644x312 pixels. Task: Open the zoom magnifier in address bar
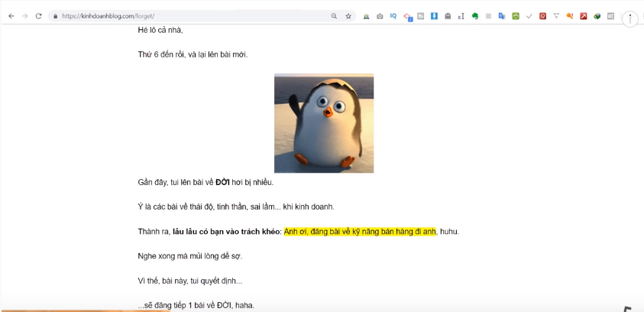[334, 16]
